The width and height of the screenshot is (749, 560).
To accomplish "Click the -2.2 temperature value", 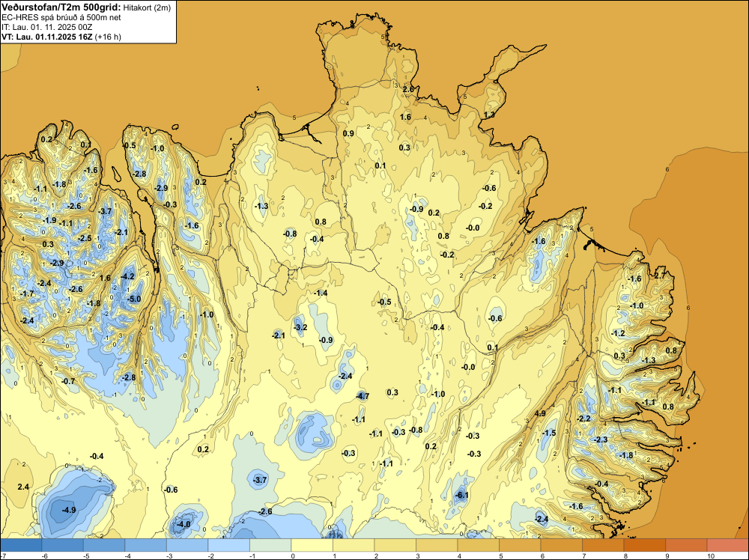I will [583, 419].
